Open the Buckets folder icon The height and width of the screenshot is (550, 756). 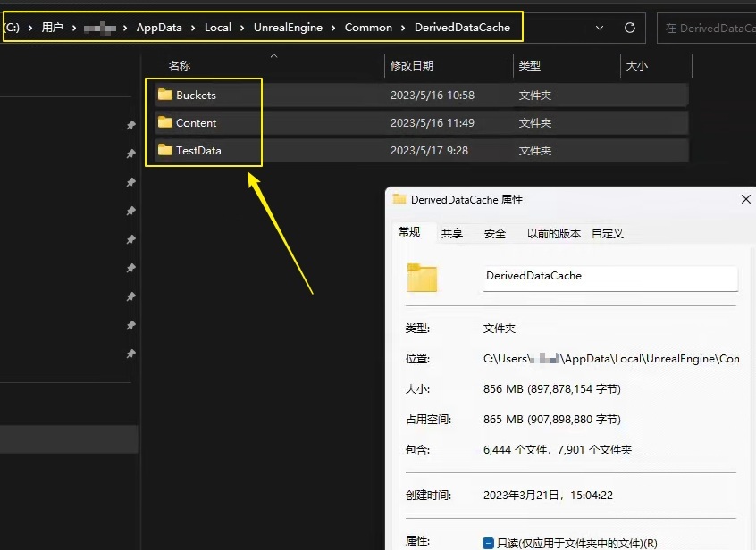click(x=165, y=95)
